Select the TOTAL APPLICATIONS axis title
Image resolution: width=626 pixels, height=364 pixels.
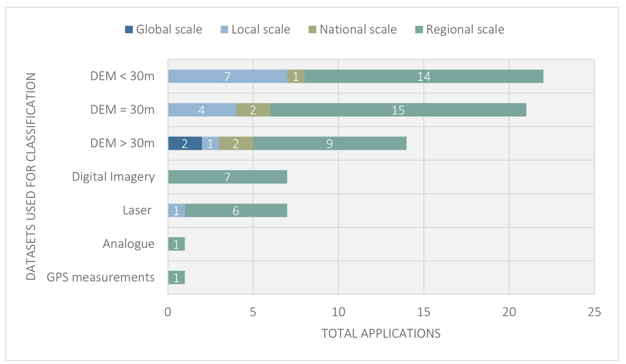381,333
